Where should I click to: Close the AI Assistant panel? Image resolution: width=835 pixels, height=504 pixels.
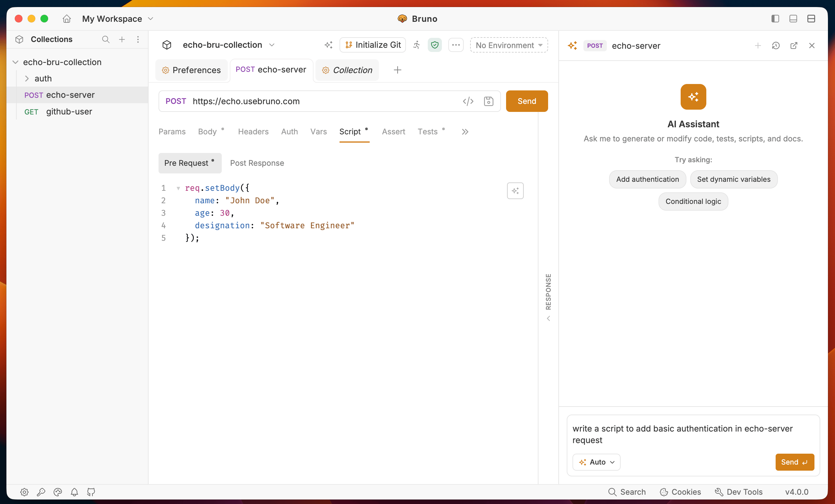812,45
